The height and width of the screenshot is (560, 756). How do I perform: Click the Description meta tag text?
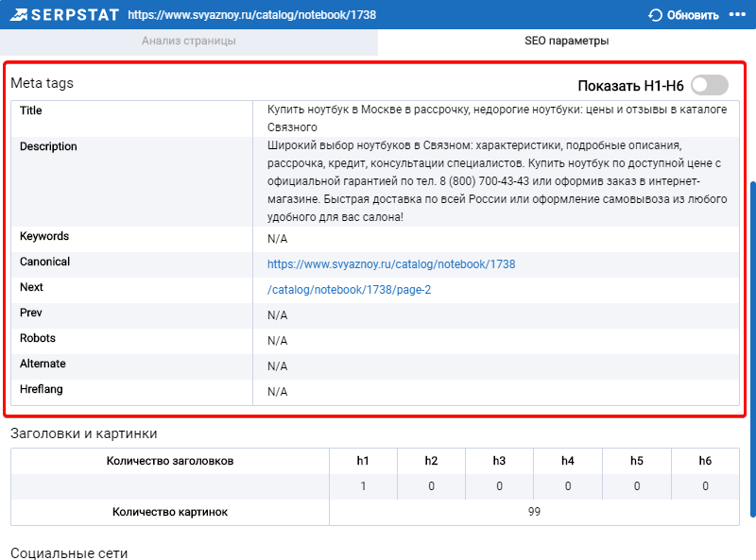[497, 181]
